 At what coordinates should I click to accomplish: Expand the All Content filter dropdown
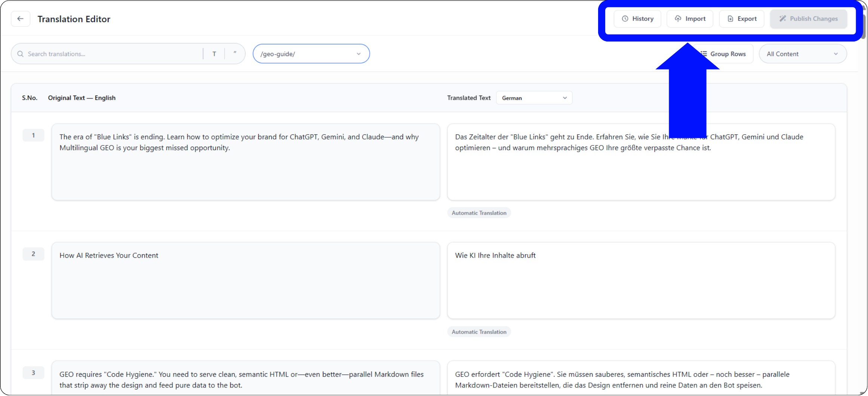point(803,54)
